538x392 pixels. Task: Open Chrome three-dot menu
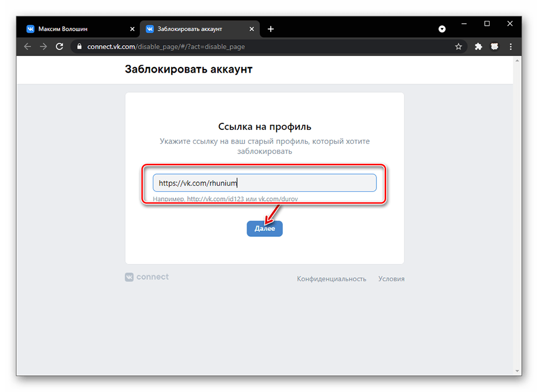tap(511, 47)
